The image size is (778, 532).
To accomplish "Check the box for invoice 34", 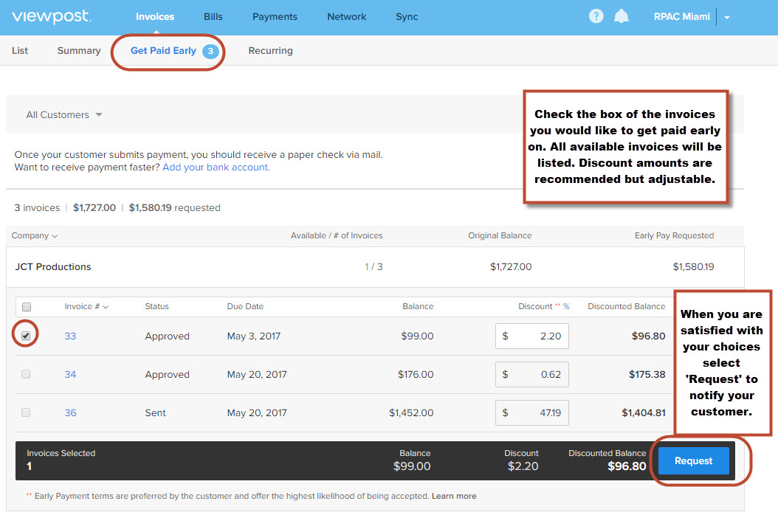I will pos(26,374).
